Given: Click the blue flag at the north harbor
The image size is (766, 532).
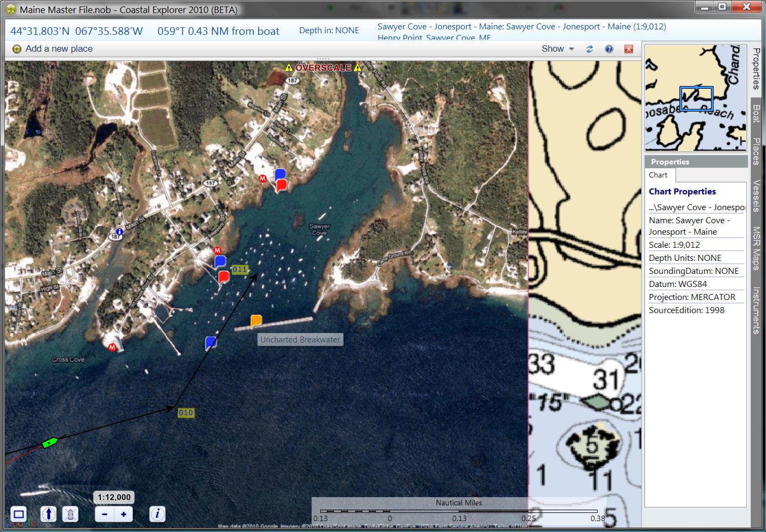Looking at the screenshot, I should click(280, 174).
